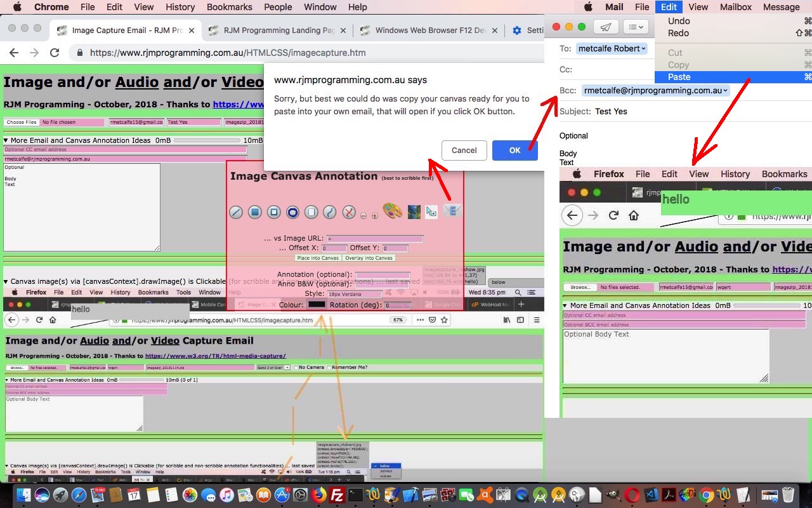Select the Line drawing tool
Viewport: 812px width, 508px height.
tap(236, 212)
